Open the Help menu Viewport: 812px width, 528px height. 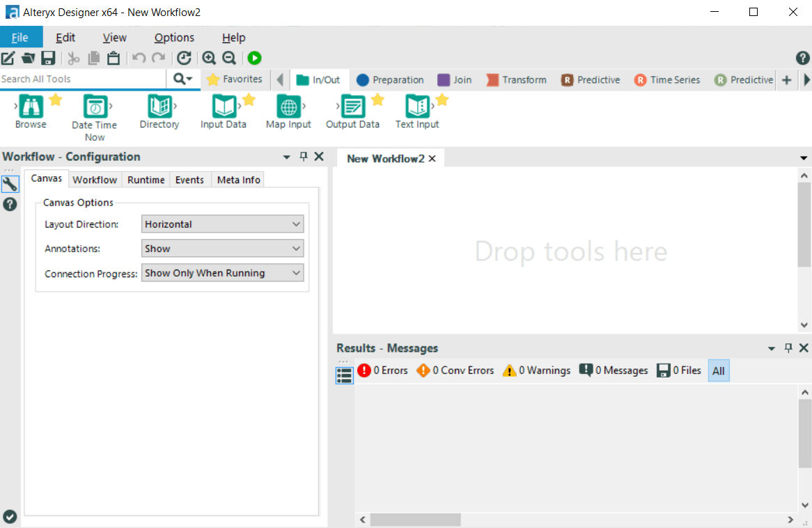[x=233, y=38]
